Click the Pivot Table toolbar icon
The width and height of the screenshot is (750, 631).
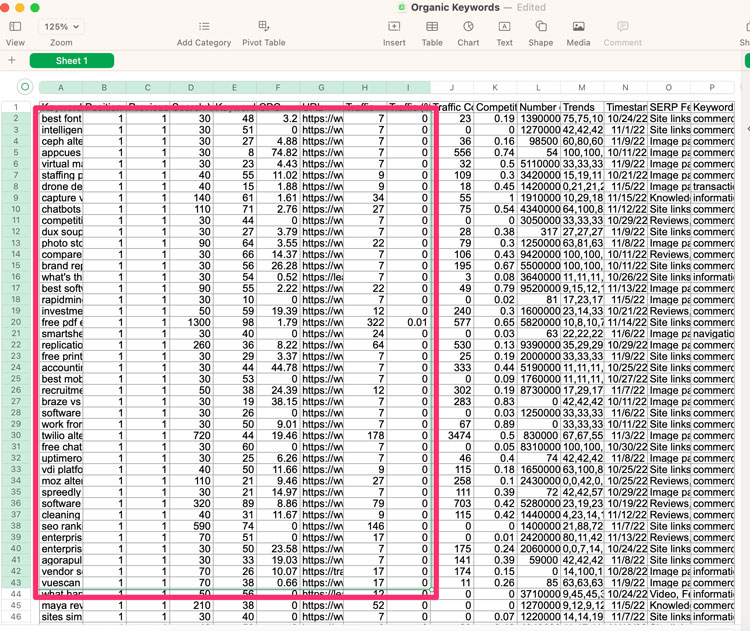[x=264, y=26]
